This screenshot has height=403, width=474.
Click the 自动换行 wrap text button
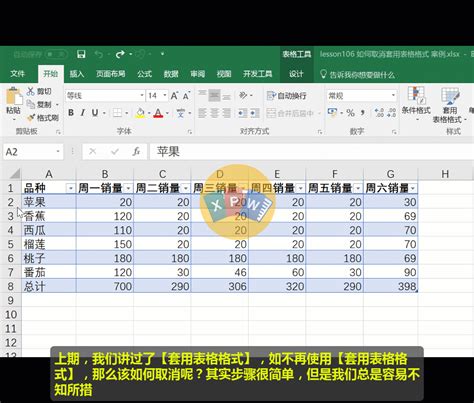[x=286, y=96]
